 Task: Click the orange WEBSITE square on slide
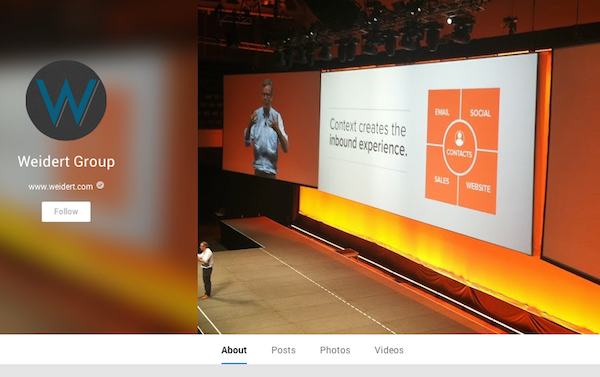coord(478,184)
